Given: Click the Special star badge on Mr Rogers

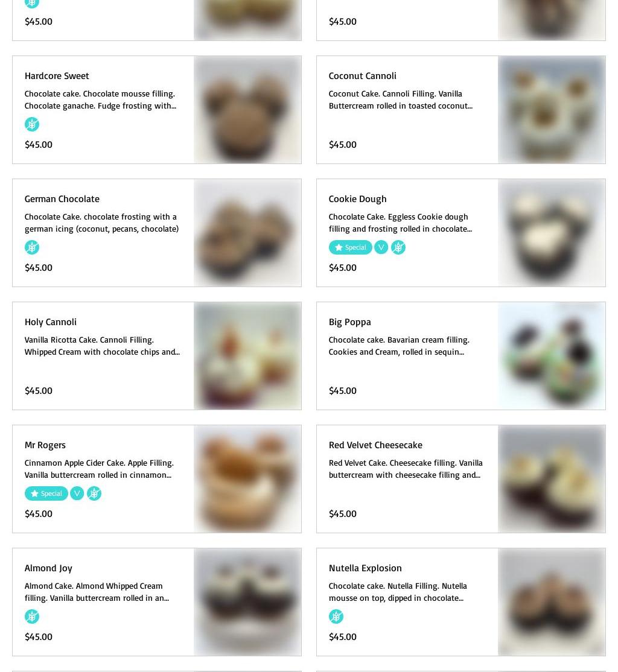Looking at the screenshot, I should [46, 493].
